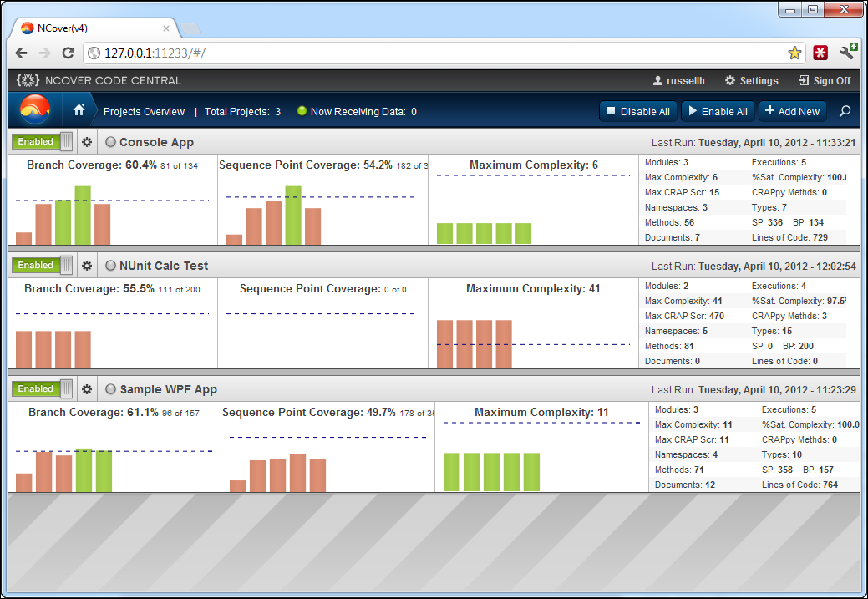Open the Sample WPF App project title
The image size is (868, 599).
tap(169, 390)
